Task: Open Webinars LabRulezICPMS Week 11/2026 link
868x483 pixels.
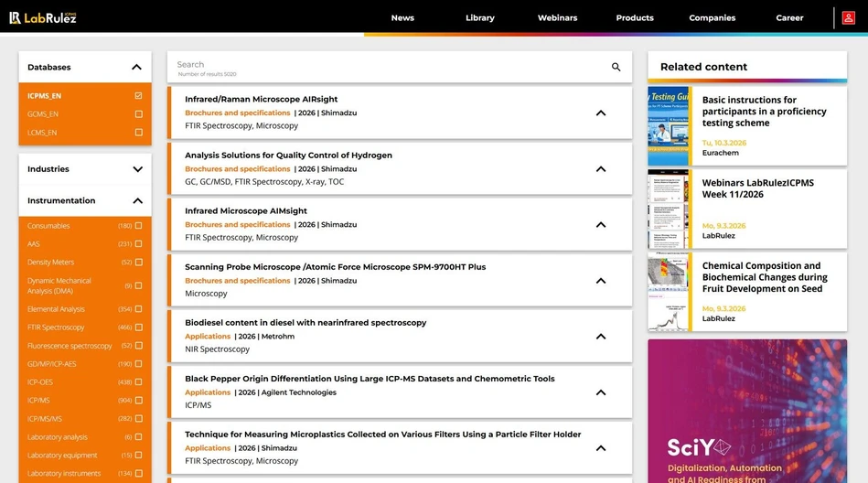Action: [757, 188]
